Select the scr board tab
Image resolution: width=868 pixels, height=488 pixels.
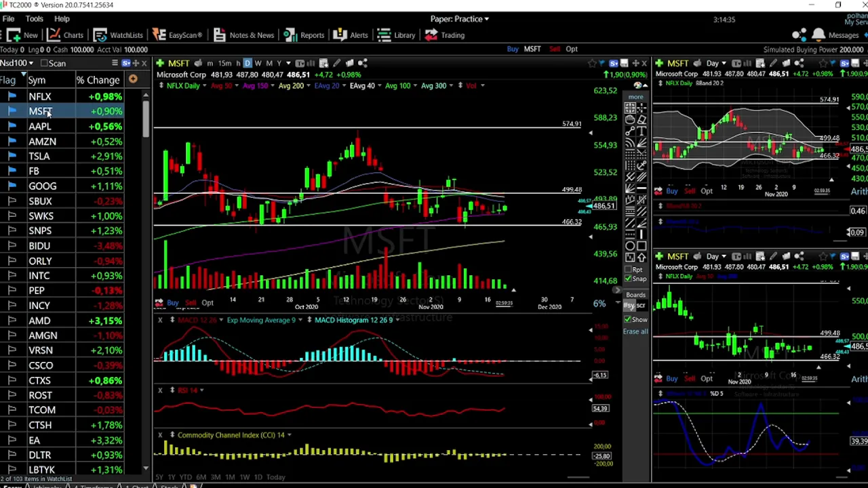[x=640, y=306]
